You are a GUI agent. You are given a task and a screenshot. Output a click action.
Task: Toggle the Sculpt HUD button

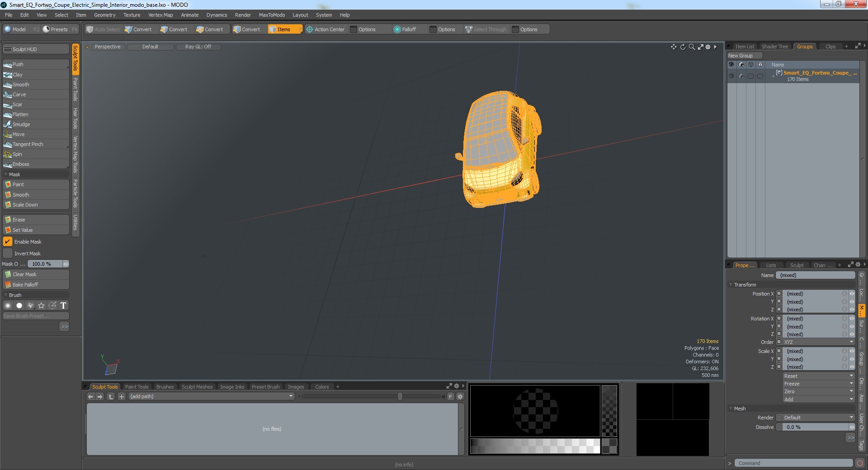pyautogui.click(x=36, y=49)
